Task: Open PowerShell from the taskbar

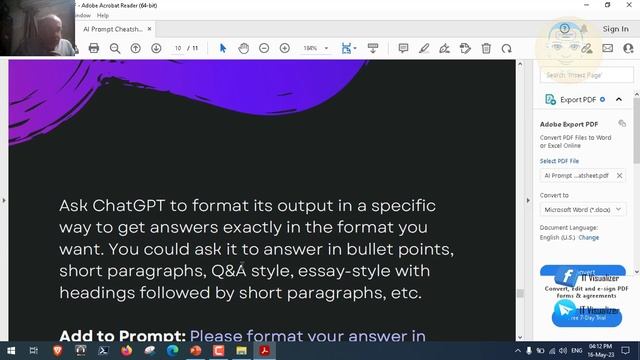Action: pos(104,351)
